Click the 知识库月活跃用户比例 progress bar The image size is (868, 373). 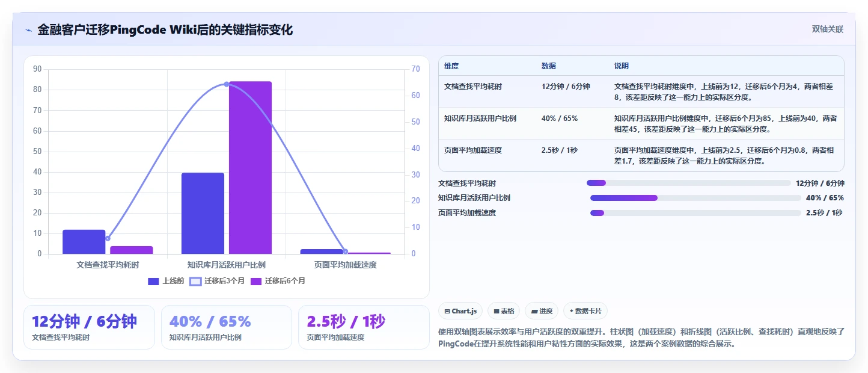tap(695, 198)
